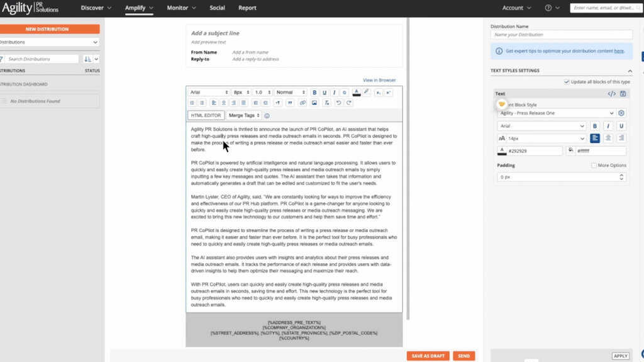
Task: Center text in editor toolbar
Action: [x=224, y=103]
